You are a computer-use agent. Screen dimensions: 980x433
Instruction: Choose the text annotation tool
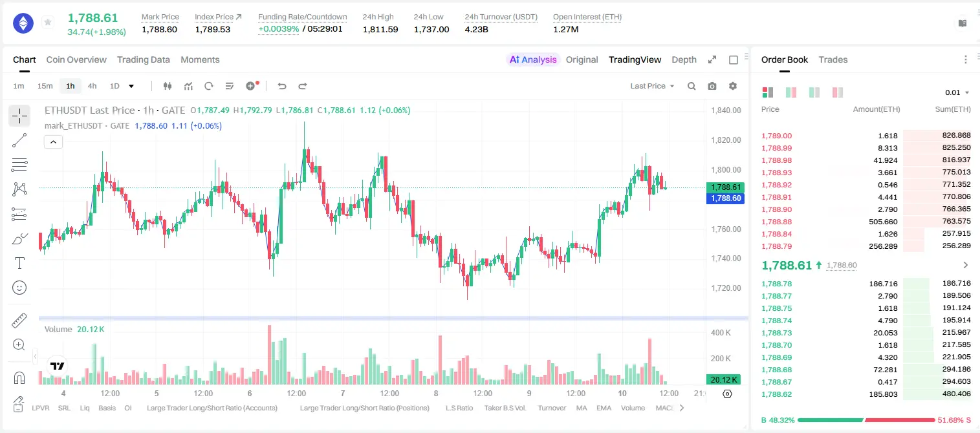(x=19, y=263)
